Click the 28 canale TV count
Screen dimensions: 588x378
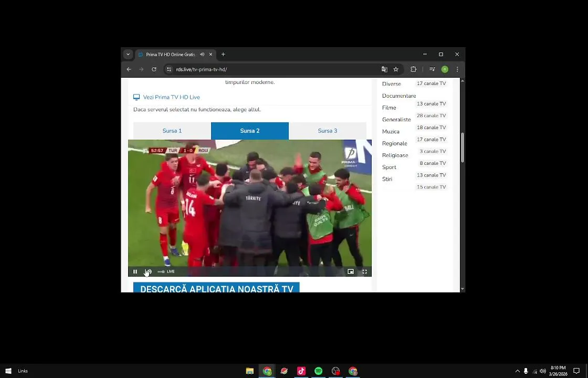pos(431,115)
